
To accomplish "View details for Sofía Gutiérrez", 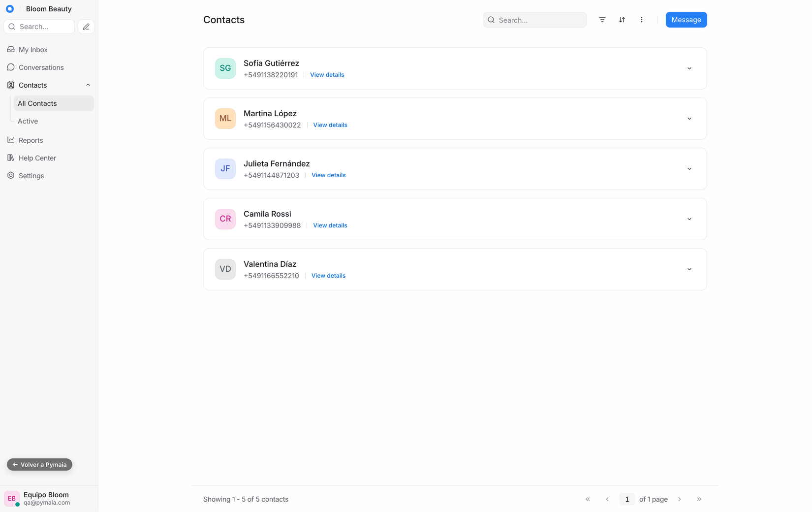I will pyautogui.click(x=327, y=75).
